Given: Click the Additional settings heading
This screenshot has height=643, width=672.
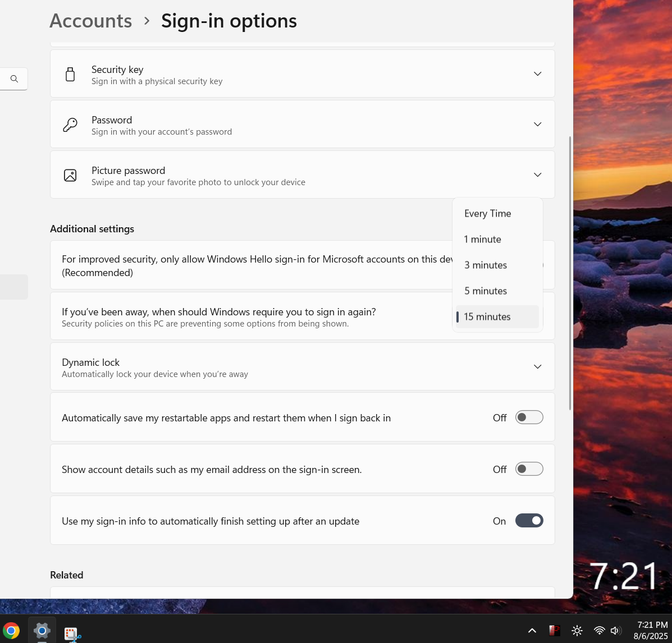Looking at the screenshot, I should 92,229.
